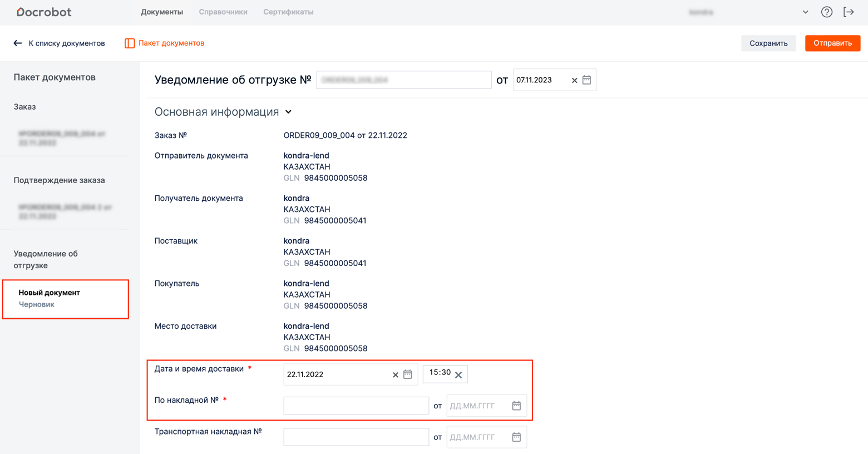Click the help question mark icon

[826, 12]
